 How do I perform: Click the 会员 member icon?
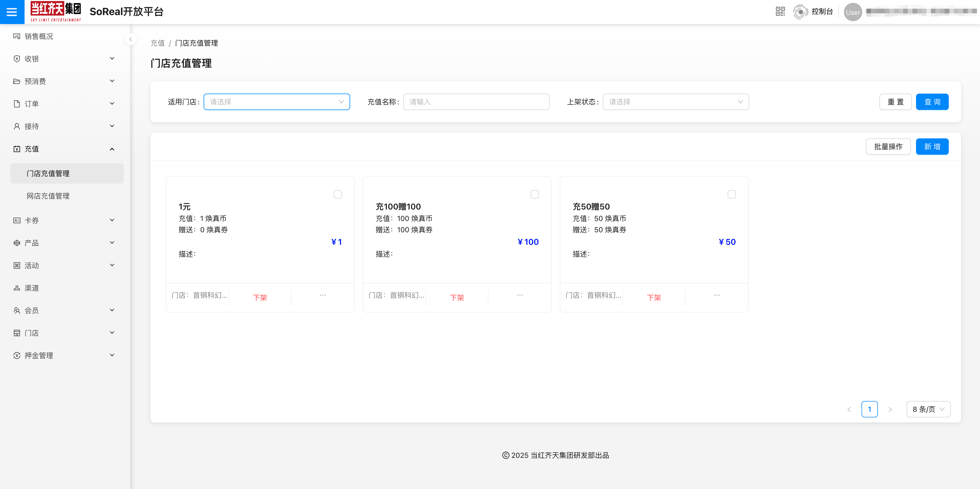pos(17,311)
